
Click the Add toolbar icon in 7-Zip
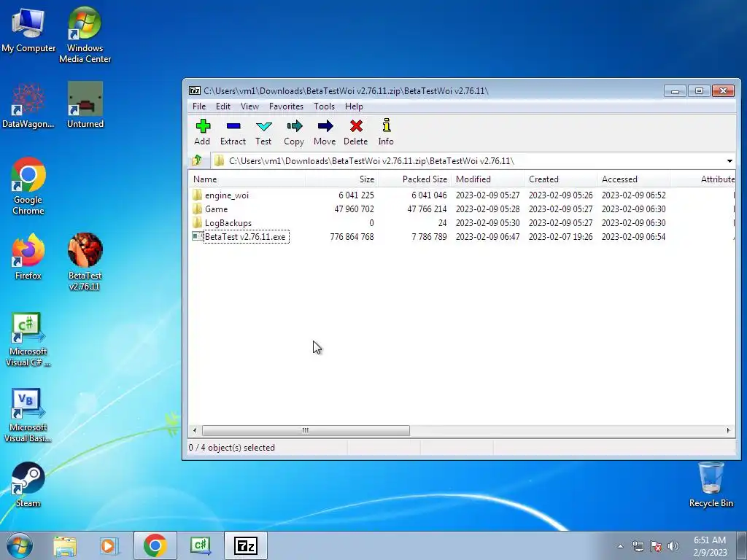203,132
